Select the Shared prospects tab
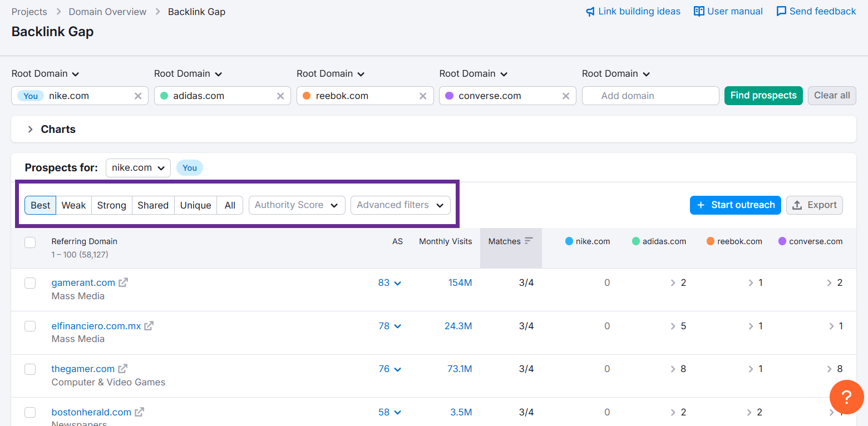868x426 pixels. tap(153, 205)
